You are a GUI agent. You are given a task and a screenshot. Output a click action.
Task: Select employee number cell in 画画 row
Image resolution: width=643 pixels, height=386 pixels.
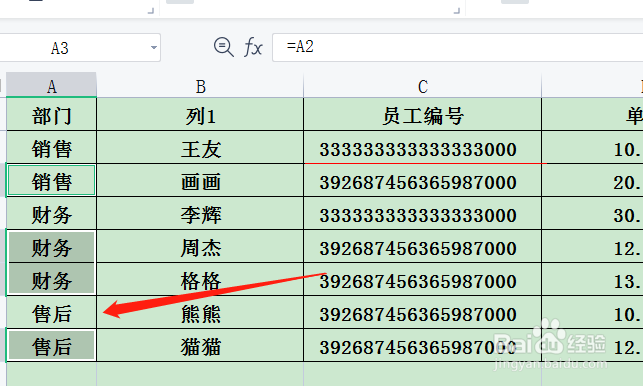[x=422, y=180]
